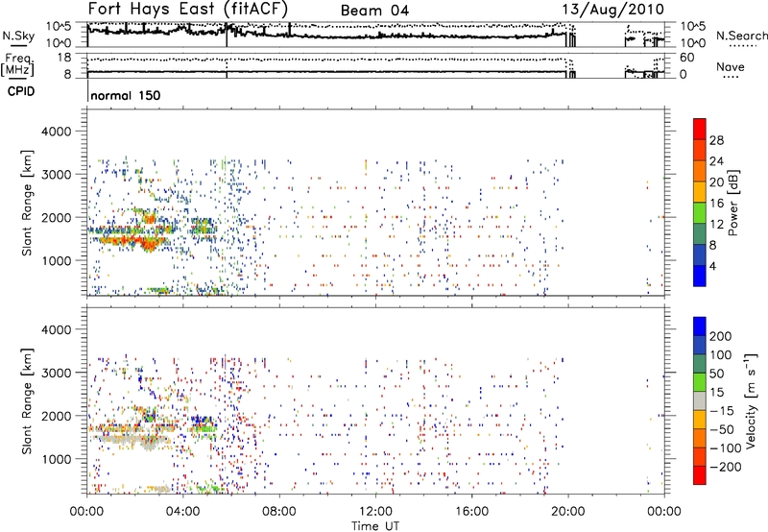Click the velocity colorbar value '-200'

[x=726, y=467]
